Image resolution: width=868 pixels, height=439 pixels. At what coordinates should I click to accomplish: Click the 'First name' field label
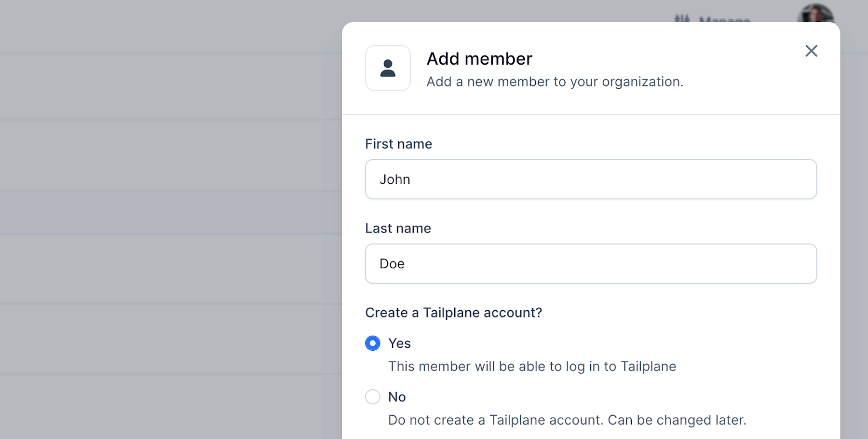398,144
